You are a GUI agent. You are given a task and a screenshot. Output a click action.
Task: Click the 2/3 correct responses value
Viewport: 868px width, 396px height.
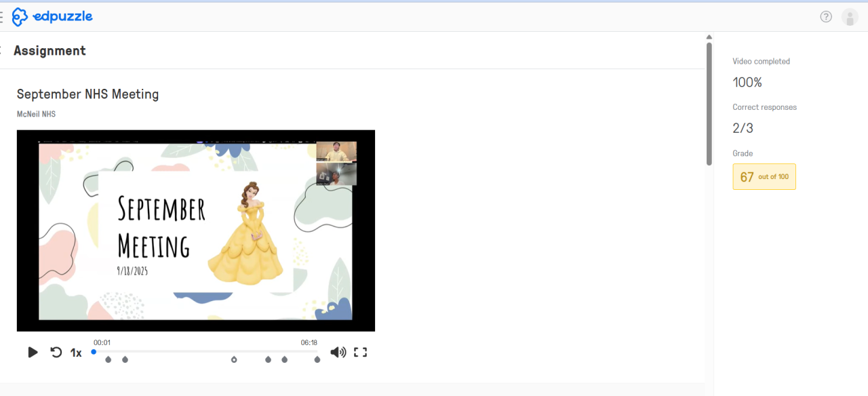click(x=743, y=128)
